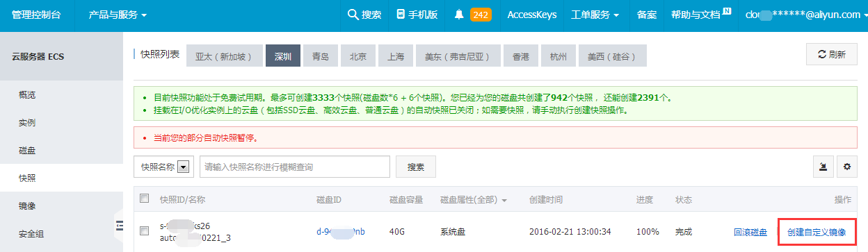Click the snapshot name search input field
Viewport: 868px width, 252px height.
[x=295, y=167]
